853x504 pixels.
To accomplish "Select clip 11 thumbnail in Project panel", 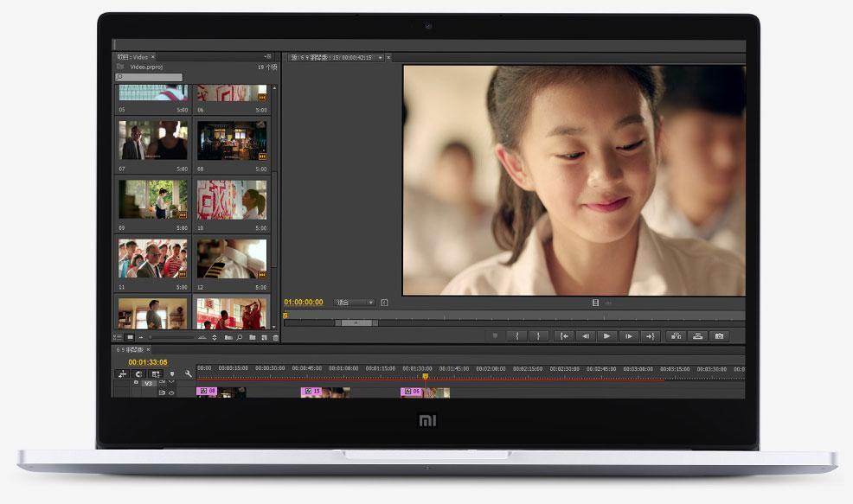I will point(153,258).
